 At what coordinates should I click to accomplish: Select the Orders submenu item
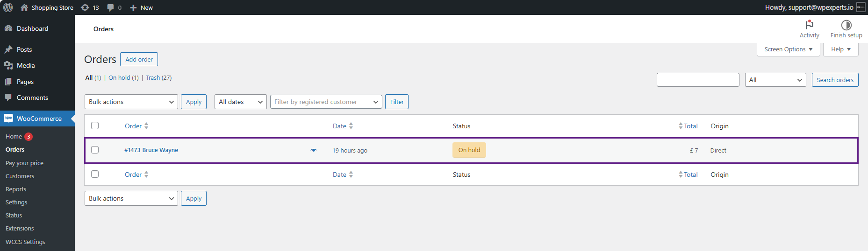click(15, 149)
